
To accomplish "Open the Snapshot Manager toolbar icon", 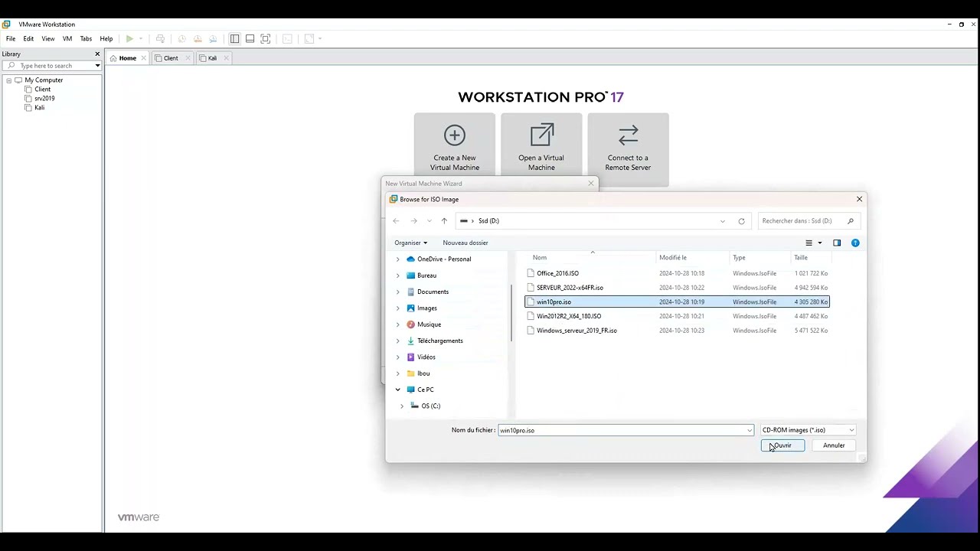I will point(213,38).
